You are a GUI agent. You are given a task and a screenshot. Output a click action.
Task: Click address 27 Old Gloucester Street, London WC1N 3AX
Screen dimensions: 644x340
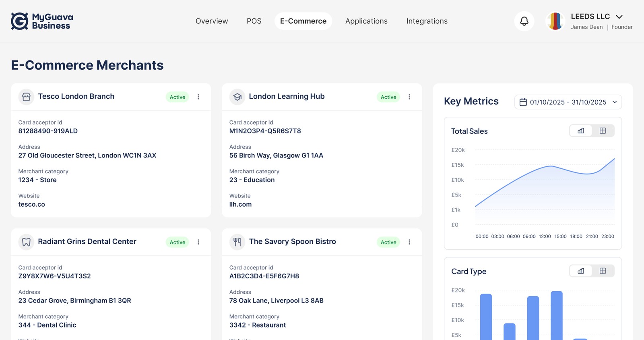click(x=87, y=155)
